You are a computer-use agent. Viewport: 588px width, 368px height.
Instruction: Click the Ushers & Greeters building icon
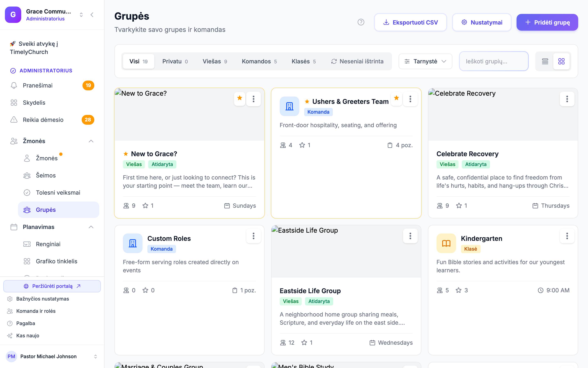[289, 106]
